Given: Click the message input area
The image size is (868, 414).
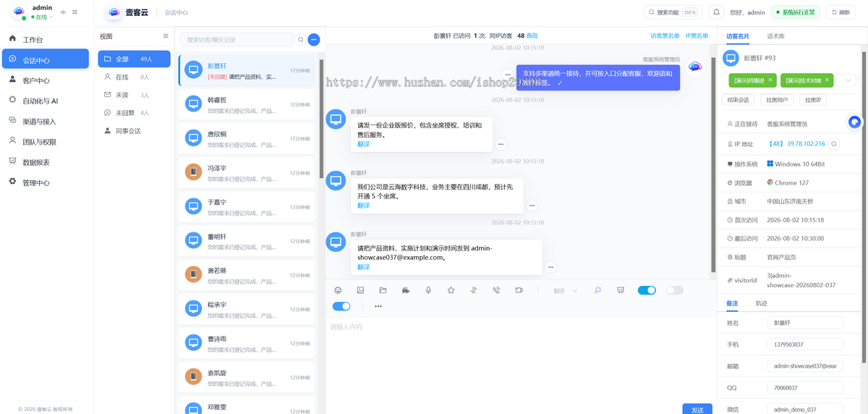Looking at the screenshot, I should pos(519,358).
